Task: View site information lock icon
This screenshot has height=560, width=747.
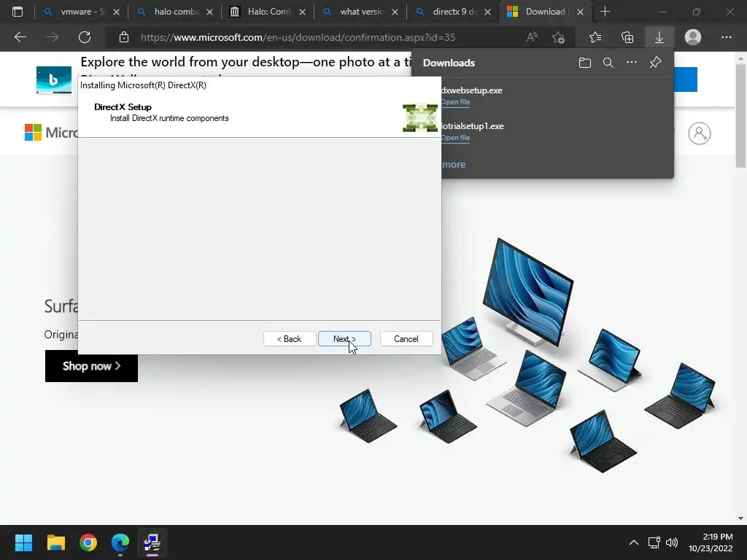Action: click(124, 37)
